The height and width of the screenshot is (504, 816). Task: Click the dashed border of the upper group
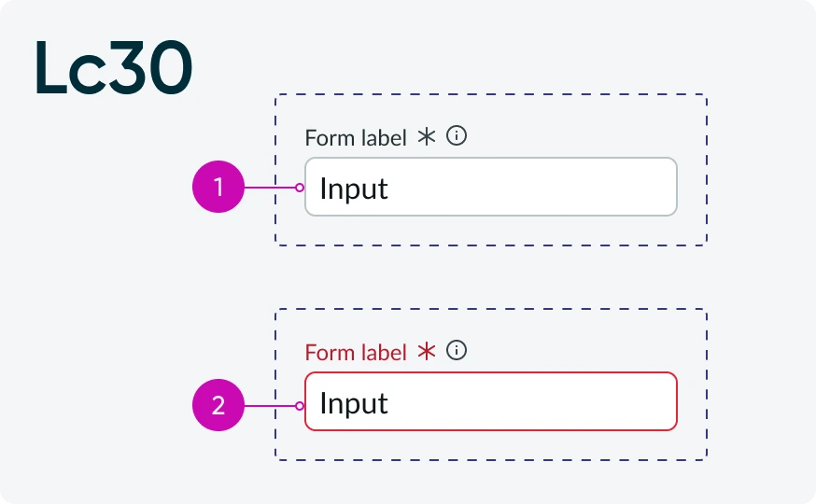[x=491, y=94]
